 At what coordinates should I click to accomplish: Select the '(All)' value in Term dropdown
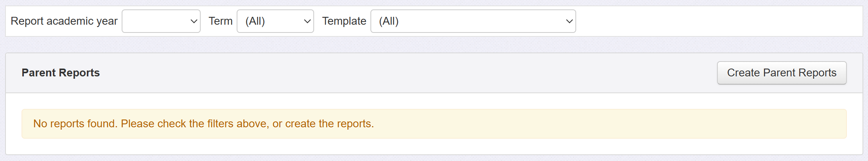tap(255, 21)
